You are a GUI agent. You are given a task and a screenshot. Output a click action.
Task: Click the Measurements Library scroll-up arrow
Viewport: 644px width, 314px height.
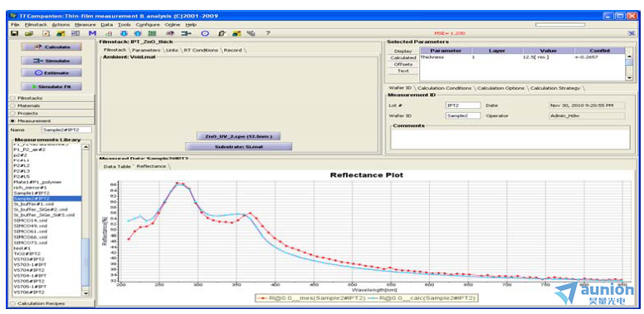(x=85, y=146)
